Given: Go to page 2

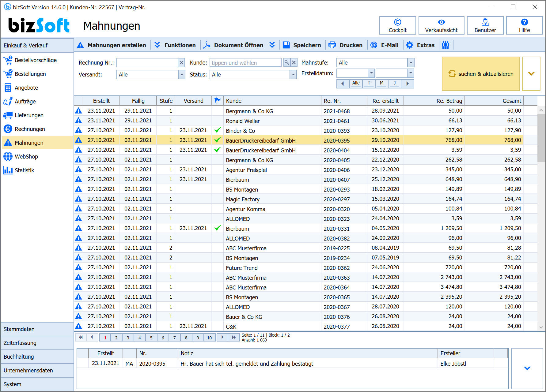Looking at the screenshot, I should [x=116, y=338].
